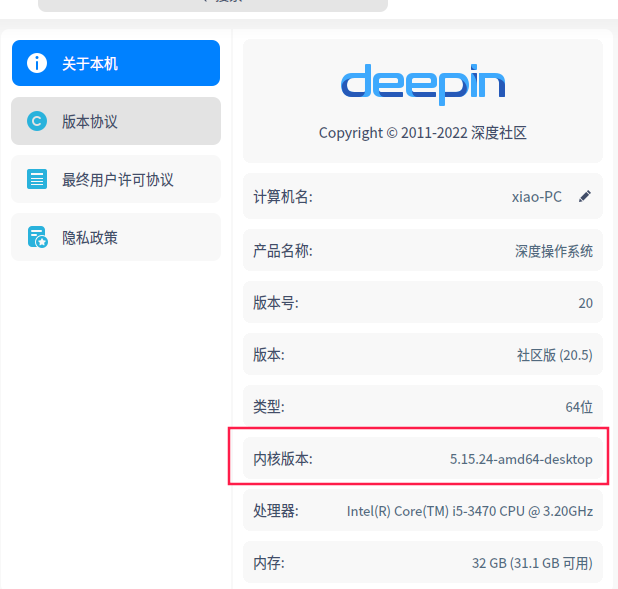This screenshot has height=589, width=618.
Task: Click the processor value Intel Core i5-3470
Action: (470, 511)
